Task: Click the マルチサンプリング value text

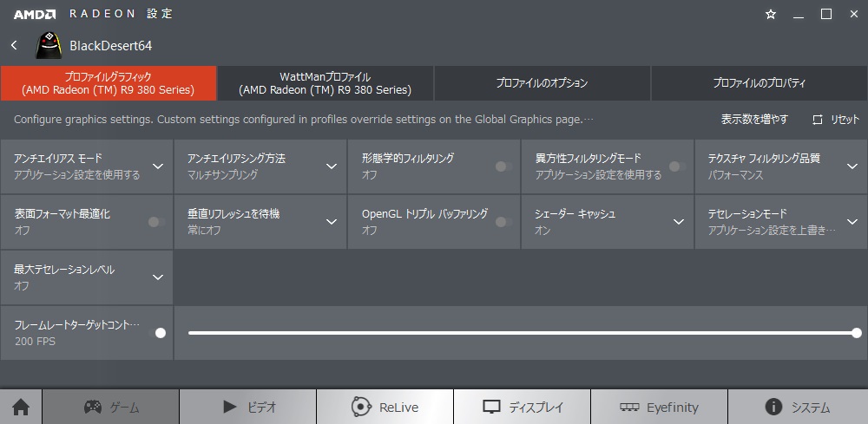Action: (222, 175)
